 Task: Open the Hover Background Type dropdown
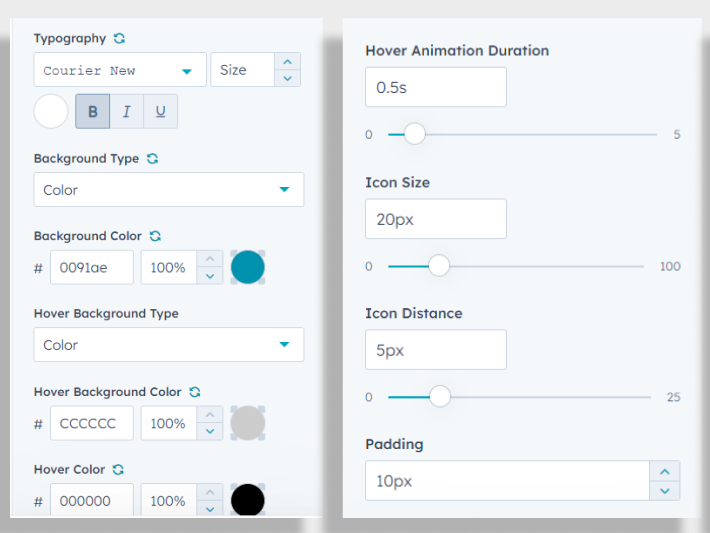pyautogui.click(x=169, y=345)
